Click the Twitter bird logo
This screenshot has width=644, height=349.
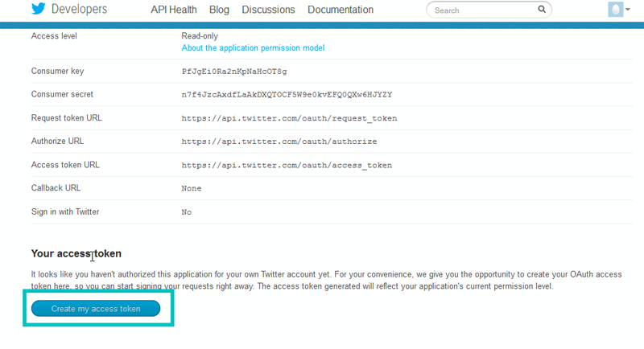click(38, 9)
